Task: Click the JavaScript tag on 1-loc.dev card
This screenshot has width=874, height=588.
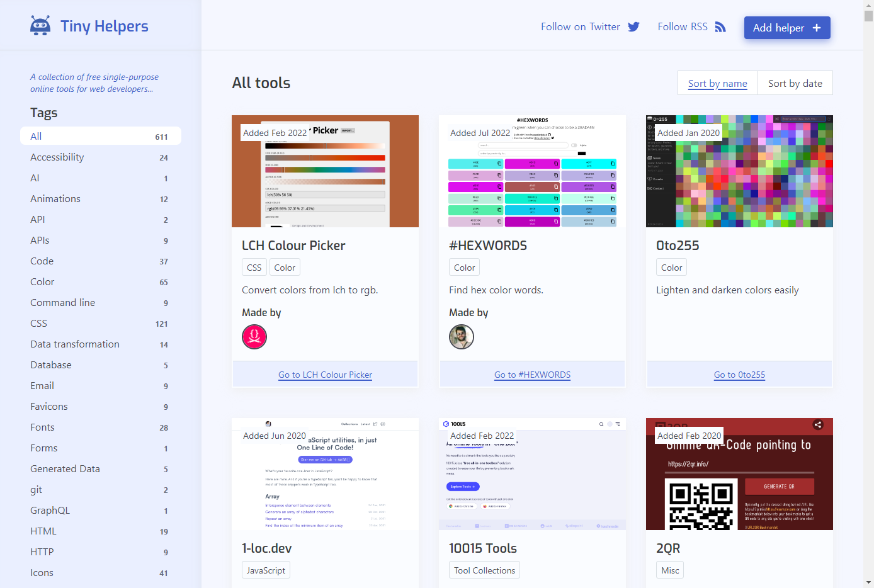Action: pos(266,570)
